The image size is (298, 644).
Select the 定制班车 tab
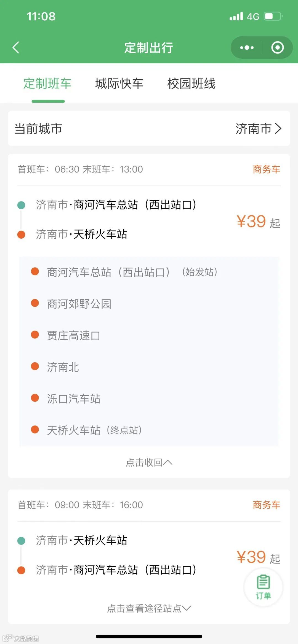[47, 83]
